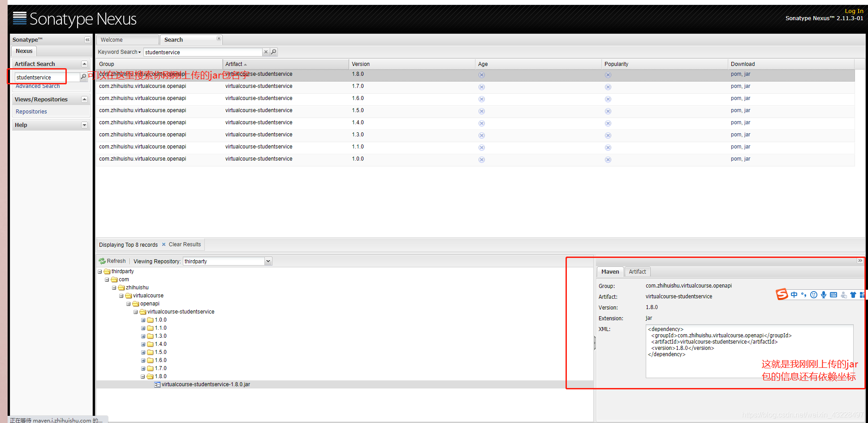Sort results by Version column
This screenshot has width=868, height=423.
tap(412, 64)
